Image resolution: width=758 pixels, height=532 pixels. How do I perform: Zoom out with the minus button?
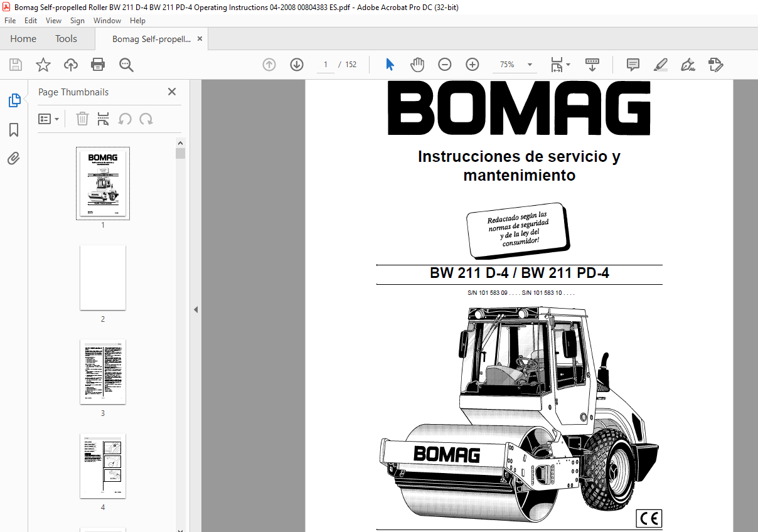click(445, 65)
